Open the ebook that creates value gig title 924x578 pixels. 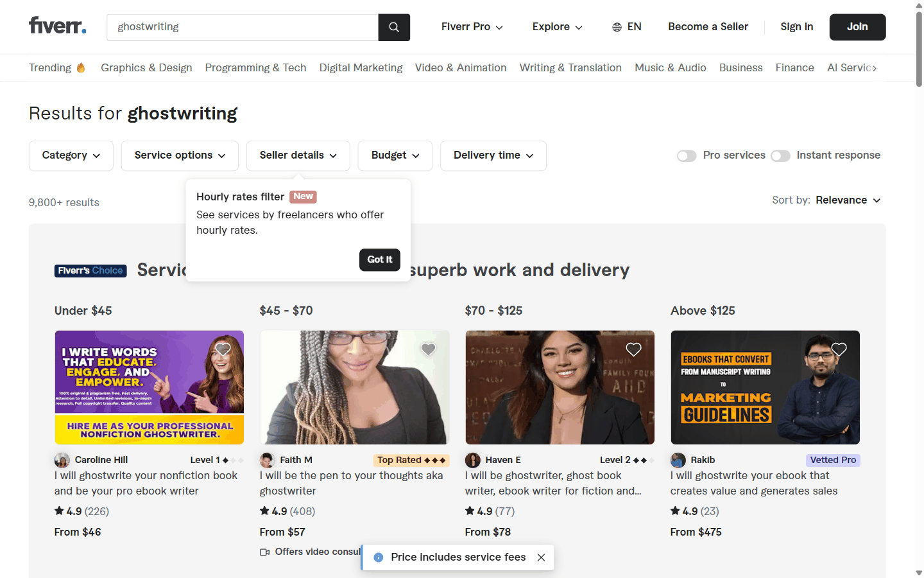point(754,483)
